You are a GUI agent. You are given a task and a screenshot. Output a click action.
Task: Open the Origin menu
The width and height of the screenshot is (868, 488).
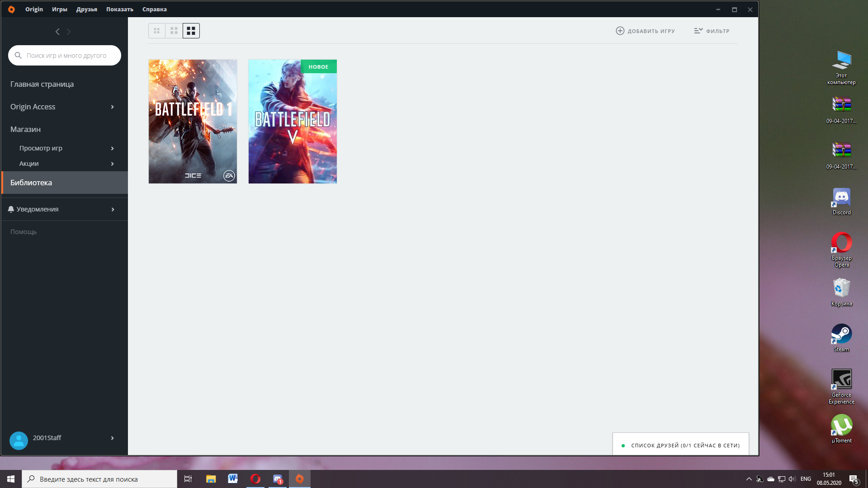34,9
